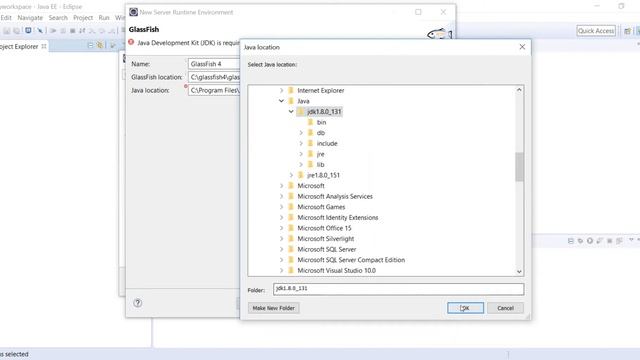Toggle Skip All Breakpoints in the Eclipse toolbar
The height and width of the screenshot is (360, 640).
coord(40,31)
